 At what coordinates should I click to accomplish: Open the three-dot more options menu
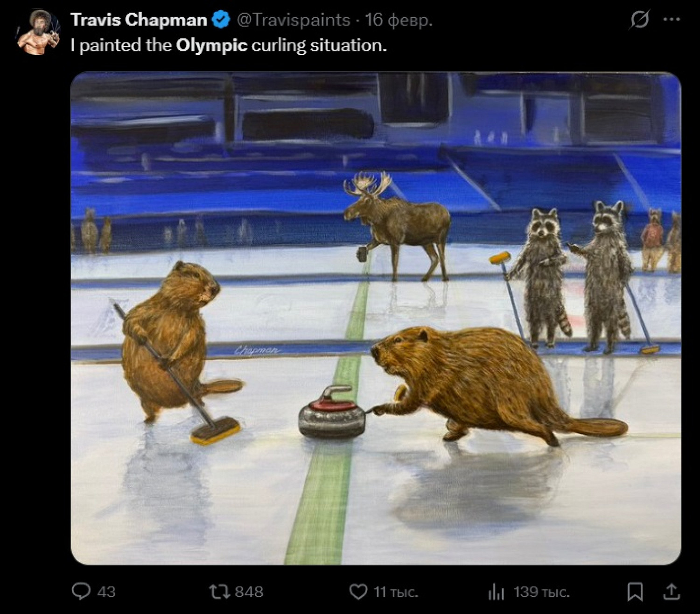(671, 20)
